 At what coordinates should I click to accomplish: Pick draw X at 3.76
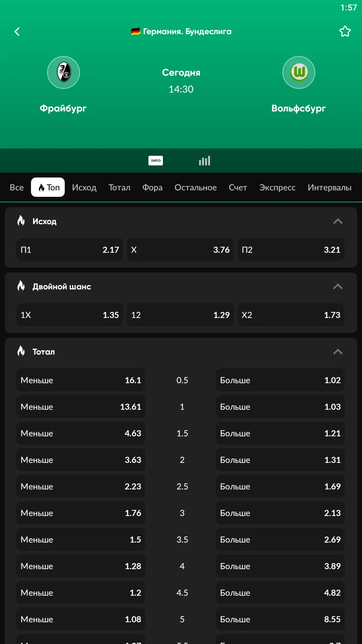coord(180,250)
